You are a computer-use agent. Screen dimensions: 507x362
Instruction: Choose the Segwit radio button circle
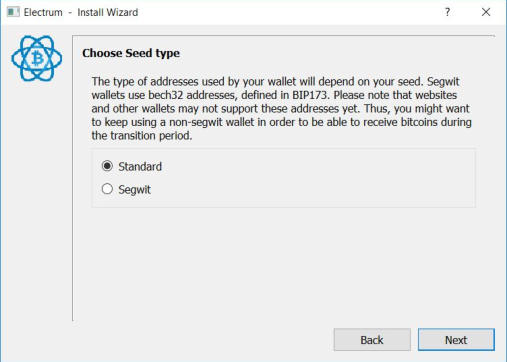click(x=107, y=189)
